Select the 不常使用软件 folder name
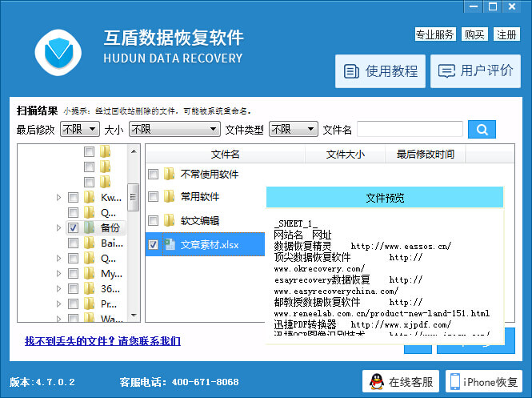 tap(210, 175)
